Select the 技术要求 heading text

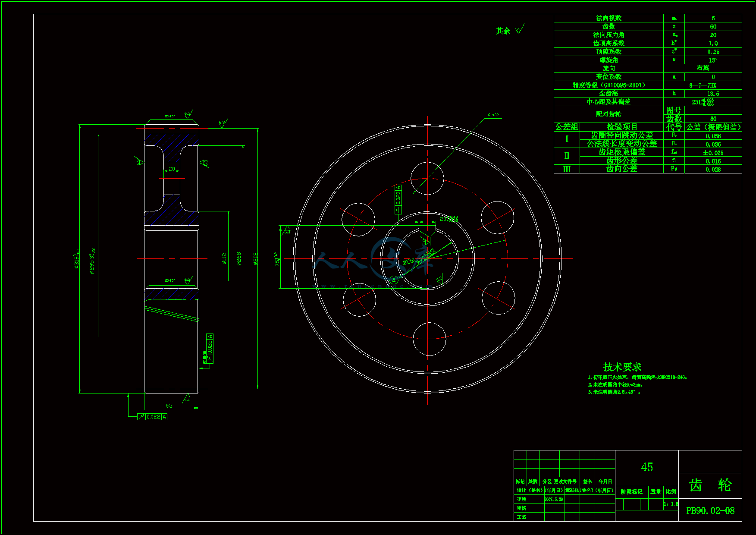(x=622, y=367)
